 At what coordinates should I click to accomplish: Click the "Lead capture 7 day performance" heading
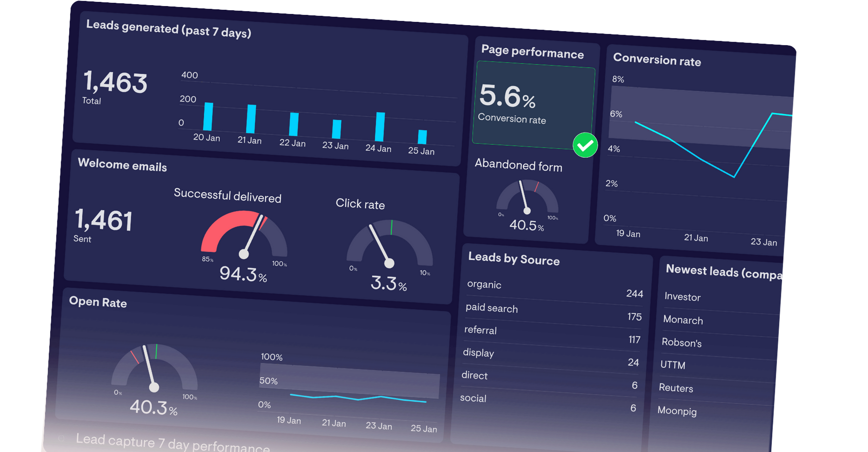click(173, 442)
